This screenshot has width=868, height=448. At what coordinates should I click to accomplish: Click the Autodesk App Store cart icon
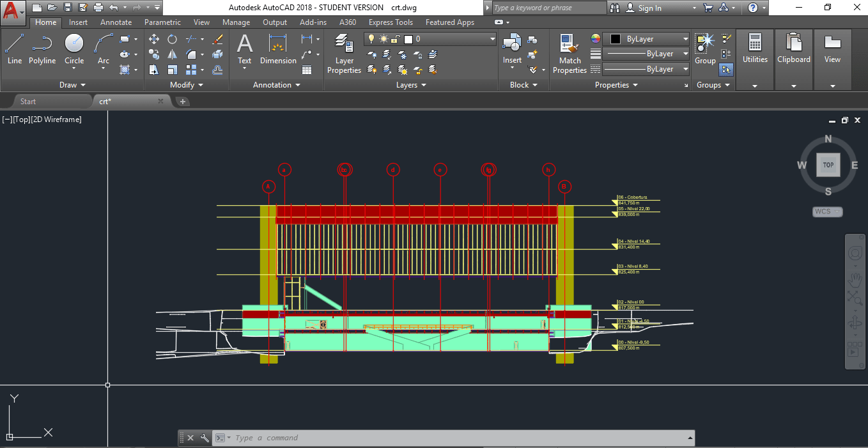pos(708,8)
